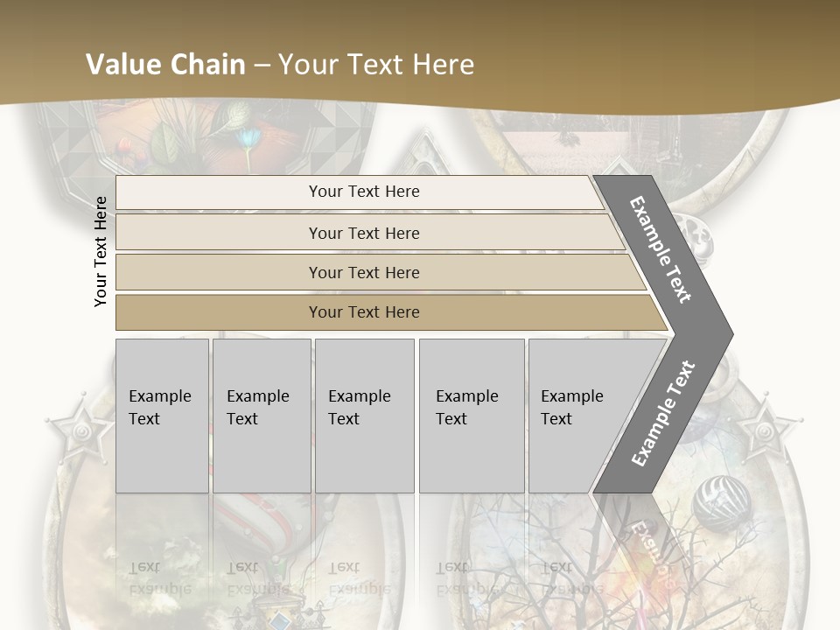Select the topmost "Your Text Here" bar

coord(363,192)
